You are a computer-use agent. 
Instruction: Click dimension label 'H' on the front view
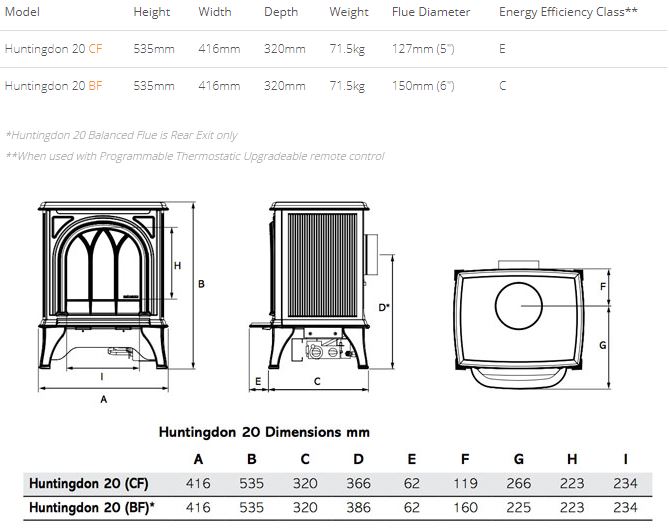coord(177,265)
